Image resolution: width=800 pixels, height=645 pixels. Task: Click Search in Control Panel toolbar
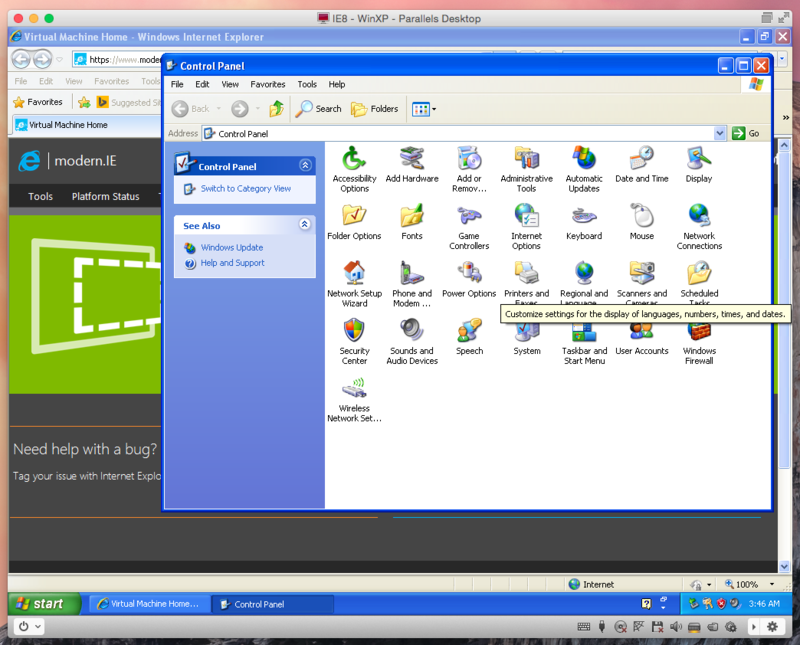tap(318, 109)
